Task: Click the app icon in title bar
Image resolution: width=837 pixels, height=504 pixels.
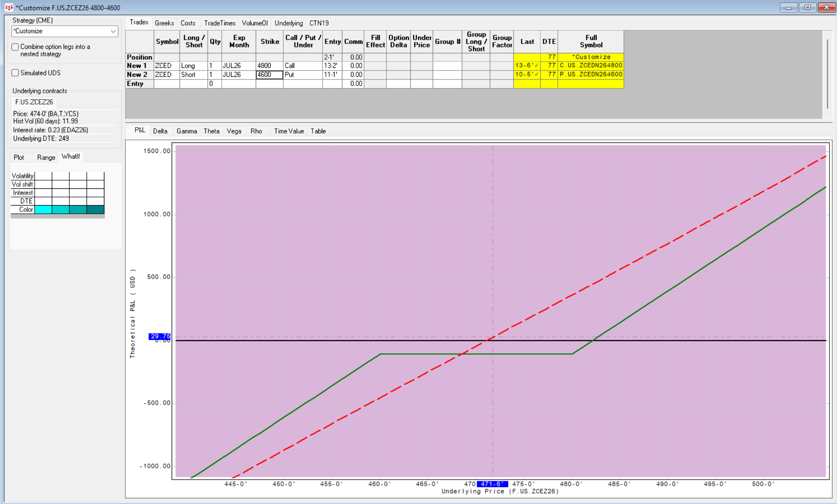Action: point(9,7)
